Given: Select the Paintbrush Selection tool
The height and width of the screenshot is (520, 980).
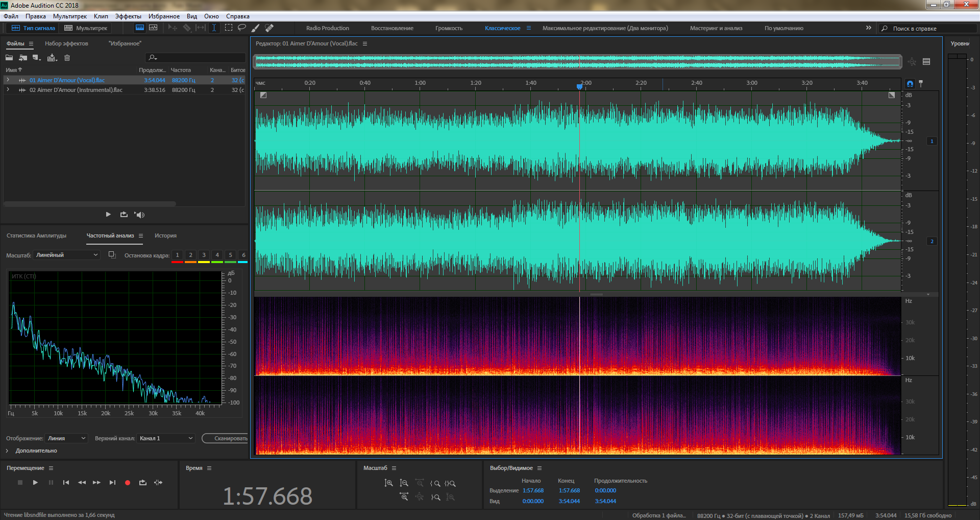Looking at the screenshot, I should [256, 28].
